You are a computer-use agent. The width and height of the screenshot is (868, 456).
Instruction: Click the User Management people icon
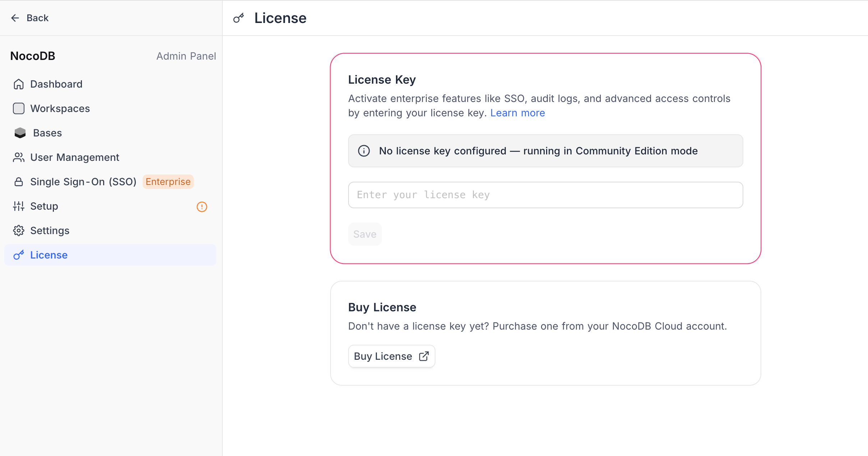pos(19,157)
